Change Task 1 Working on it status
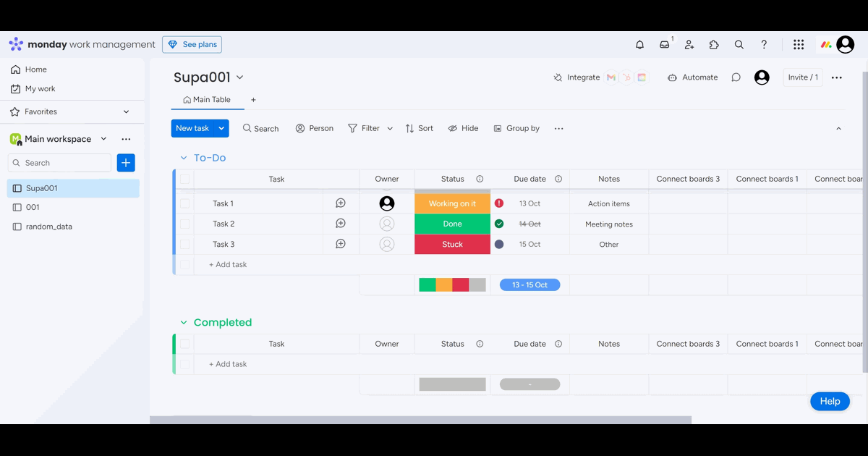The width and height of the screenshot is (868, 456). [452, 203]
